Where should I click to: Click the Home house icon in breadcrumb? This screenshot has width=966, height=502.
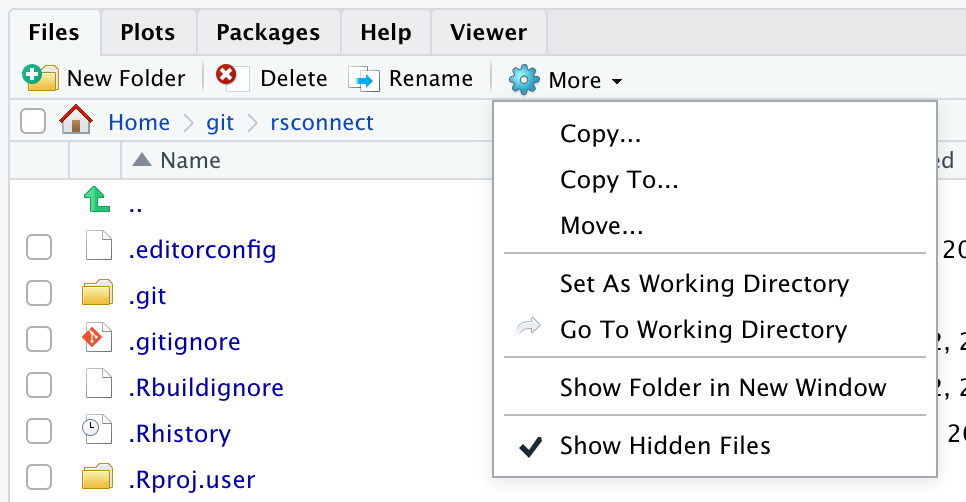[x=76, y=122]
